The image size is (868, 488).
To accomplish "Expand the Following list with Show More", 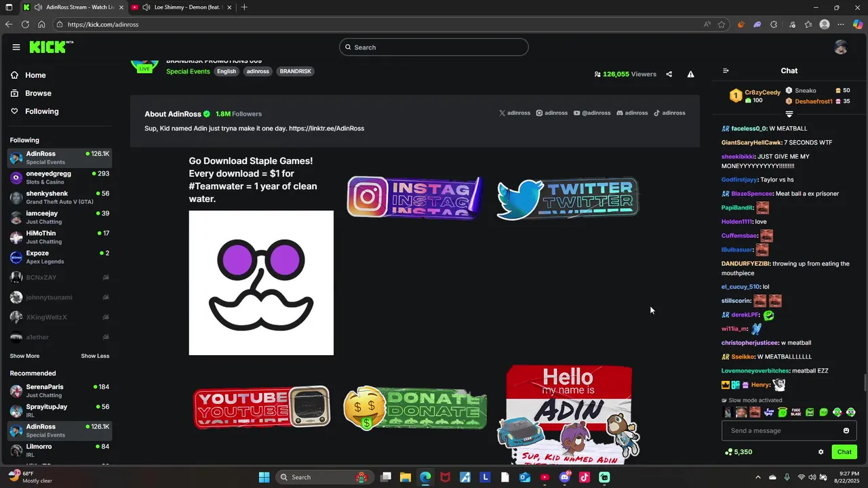I will (x=24, y=356).
